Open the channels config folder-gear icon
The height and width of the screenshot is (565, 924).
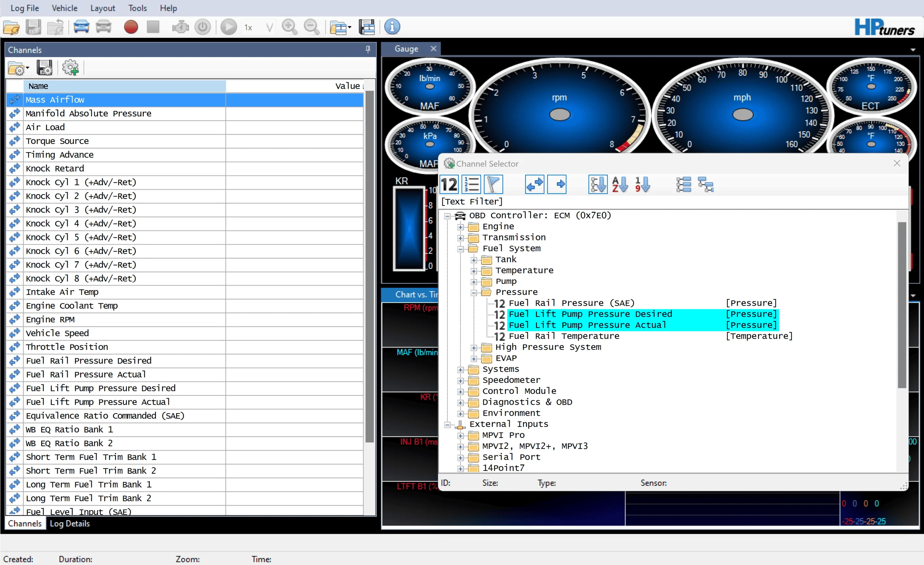pyautogui.click(x=19, y=68)
